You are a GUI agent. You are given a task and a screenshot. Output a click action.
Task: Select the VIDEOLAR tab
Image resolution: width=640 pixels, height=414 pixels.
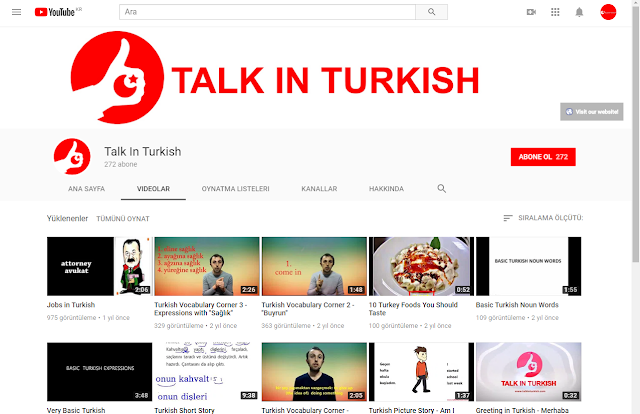153,189
